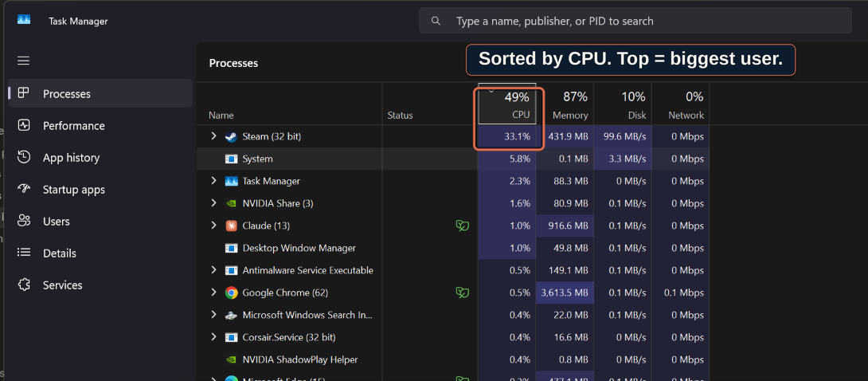Image resolution: width=868 pixels, height=381 pixels.
Task: Click the App history clock icon
Action: [23, 157]
